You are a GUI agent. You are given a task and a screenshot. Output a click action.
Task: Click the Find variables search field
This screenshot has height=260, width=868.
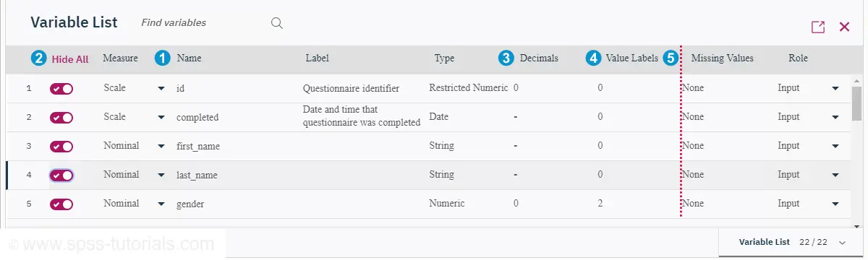coord(203,23)
